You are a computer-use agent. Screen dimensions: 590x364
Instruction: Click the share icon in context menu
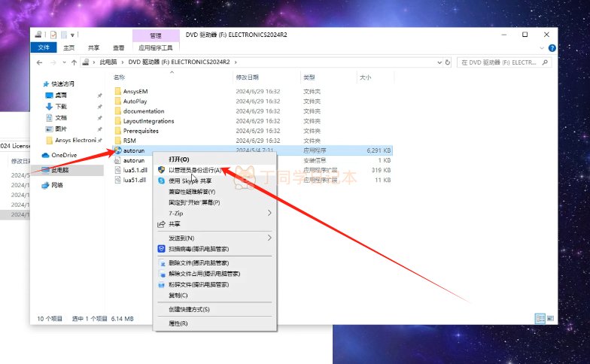[161, 224]
